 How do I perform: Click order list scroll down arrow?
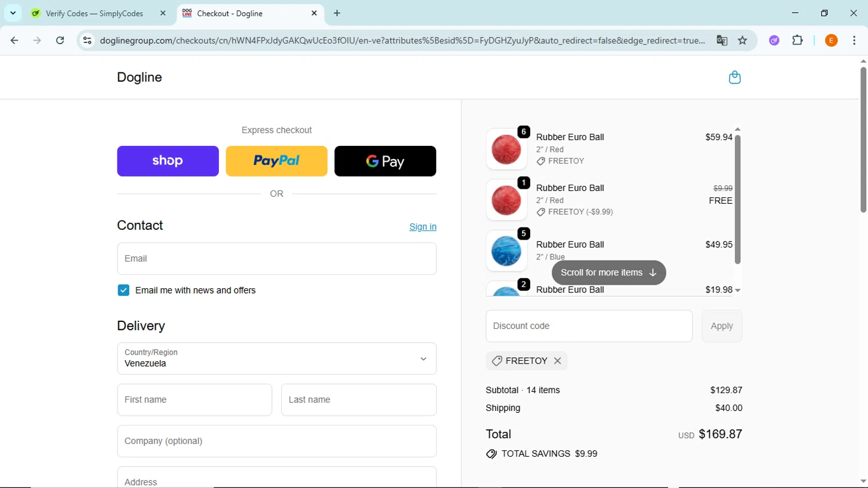(x=737, y=291)
